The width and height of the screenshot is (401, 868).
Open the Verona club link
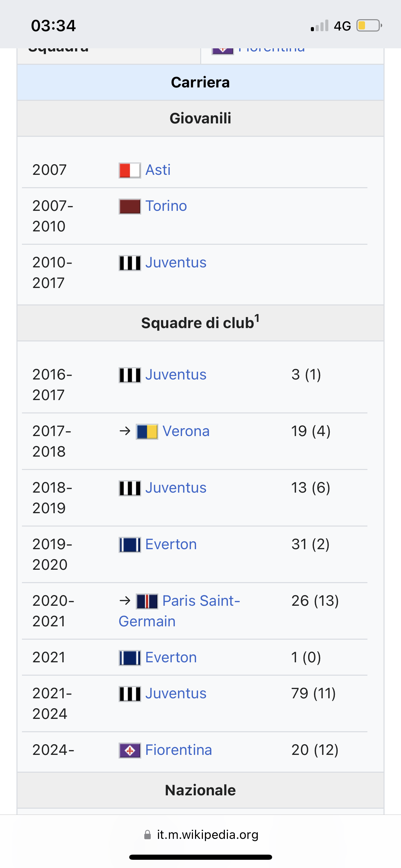click(186, 431)
